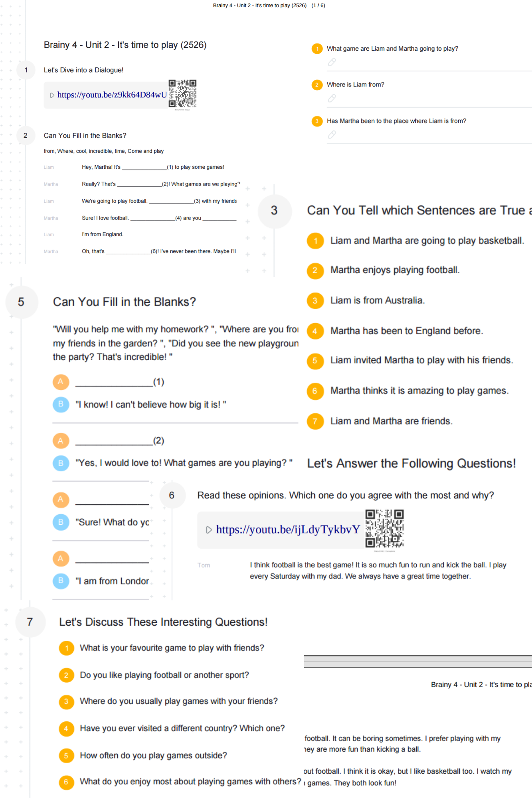The image size is (532, 798).
Task: Click the pencil icon below "Where is Liam from?"
Action: click(x=332, y=98)
